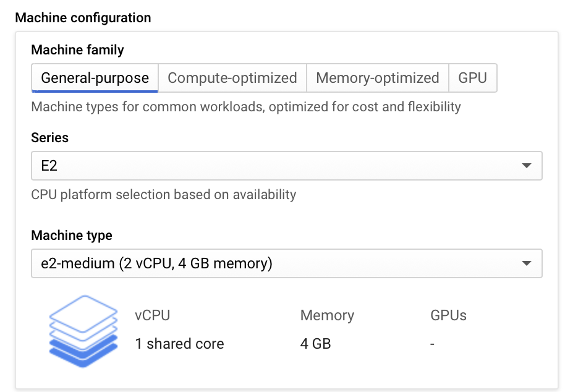Viewport: 565px width, 392px height.
Task: Click the e2-medium machine type text
Action: coord(156,263)
